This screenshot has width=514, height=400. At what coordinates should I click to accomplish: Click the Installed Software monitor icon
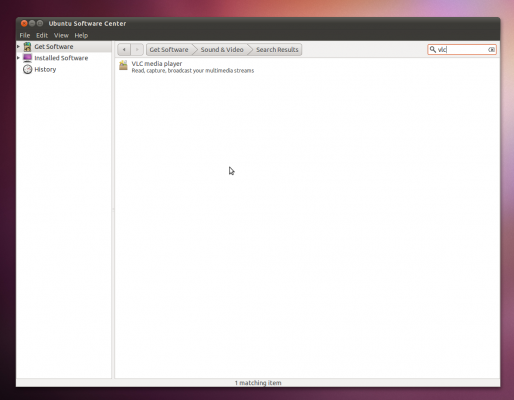pyautogui.click(x=27, y=58)
